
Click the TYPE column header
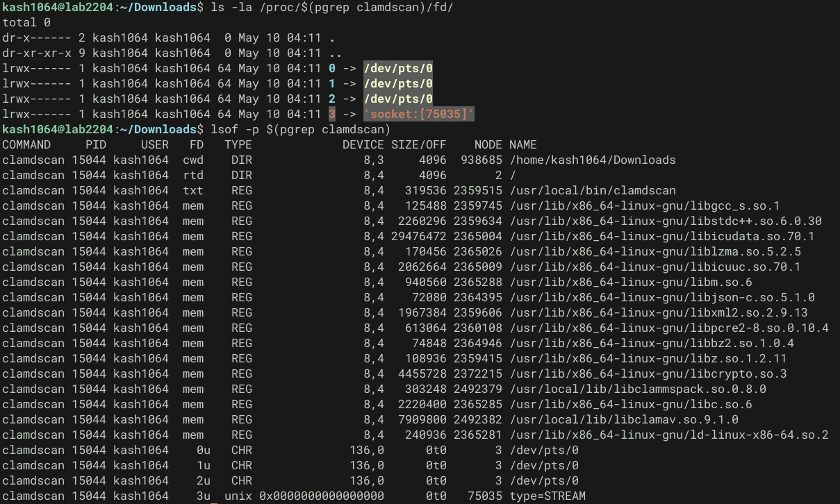(x=238, y=144)
